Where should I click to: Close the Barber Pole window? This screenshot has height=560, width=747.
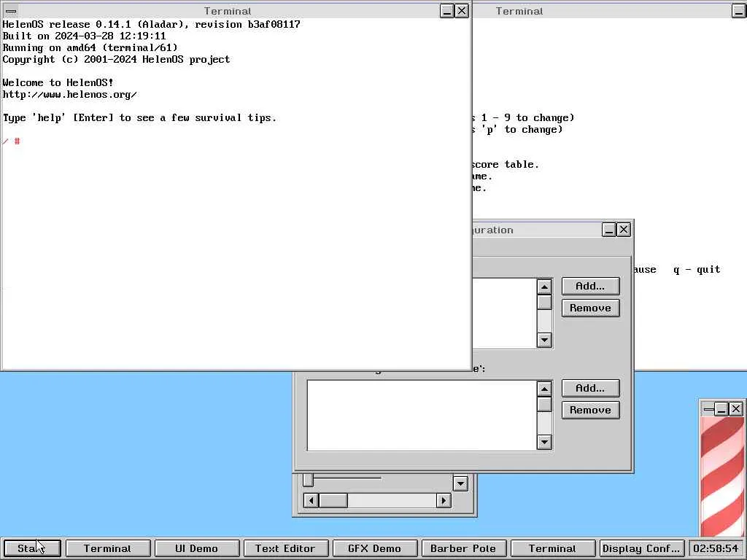click(x=735, y=408)
